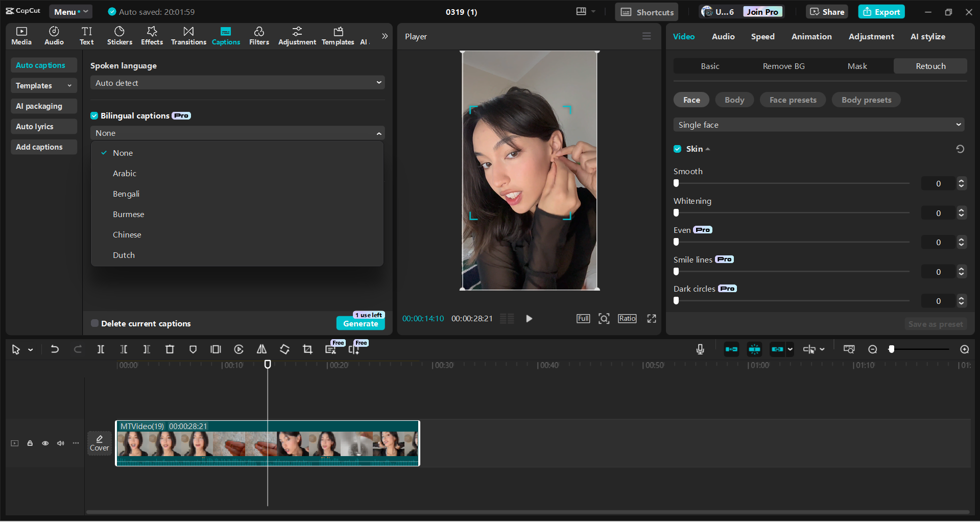Click the Export button
Screen dimensions: 980x522
[x=881, y=11]
